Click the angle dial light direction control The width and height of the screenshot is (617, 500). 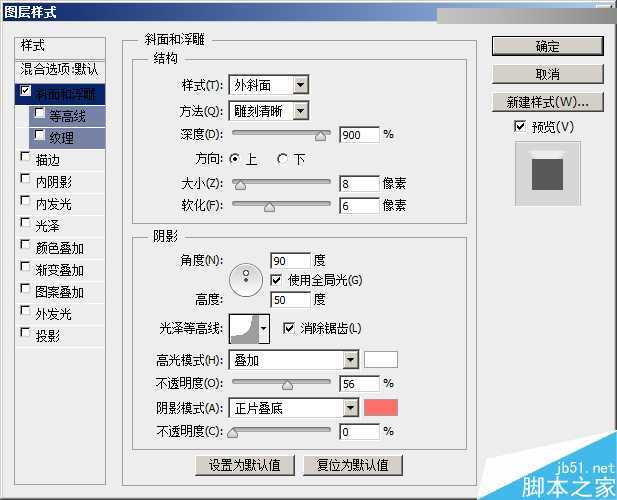pos(245,279)
